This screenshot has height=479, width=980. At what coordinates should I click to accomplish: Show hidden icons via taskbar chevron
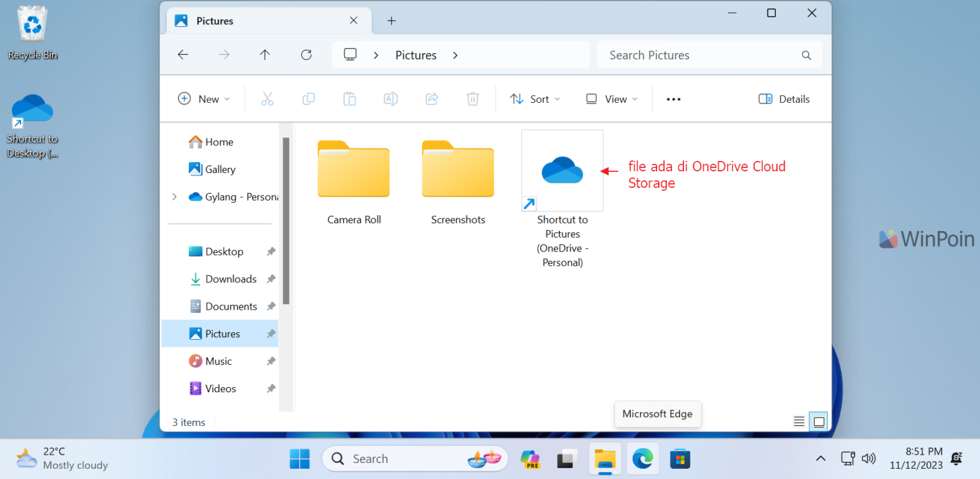[x=820, y=458]
